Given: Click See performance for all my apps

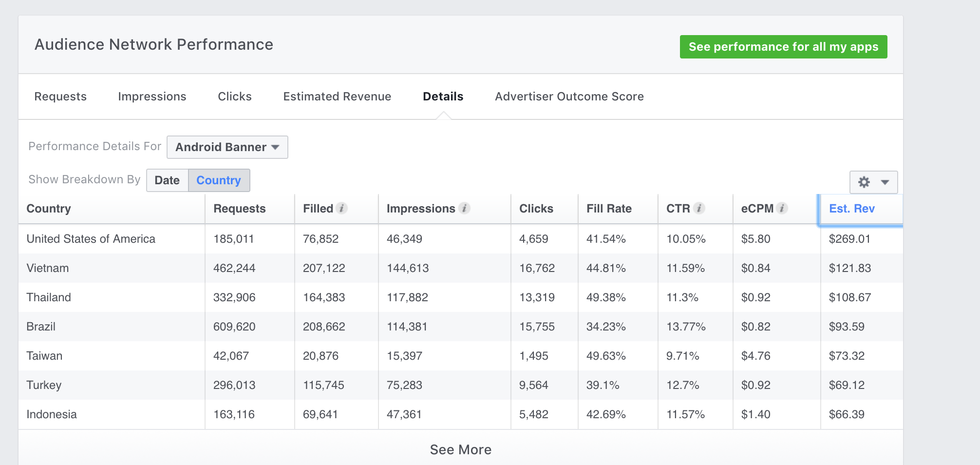Looking at the screenshot, I should [783, 47].
